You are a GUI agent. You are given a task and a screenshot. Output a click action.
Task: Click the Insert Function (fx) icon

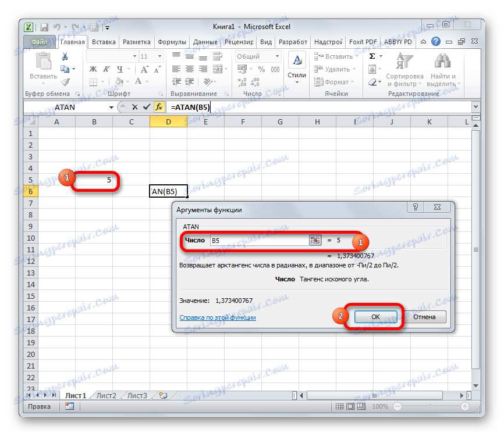tap(159, 107)
